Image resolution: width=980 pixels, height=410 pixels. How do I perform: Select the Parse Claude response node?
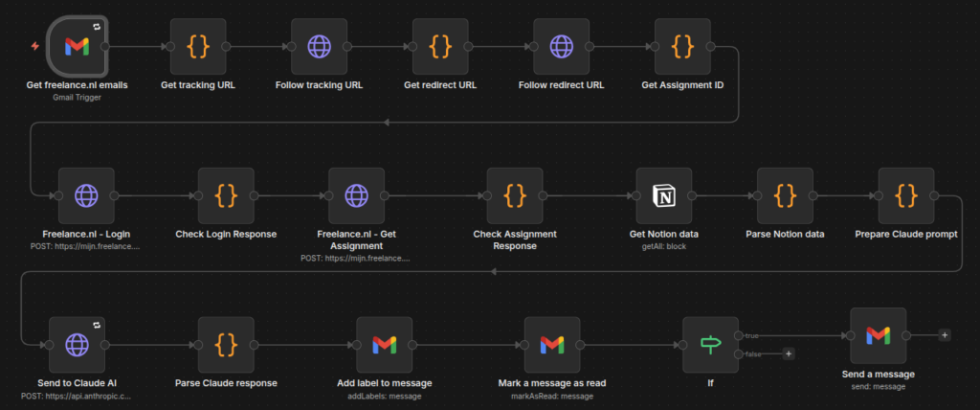(226, 345)
